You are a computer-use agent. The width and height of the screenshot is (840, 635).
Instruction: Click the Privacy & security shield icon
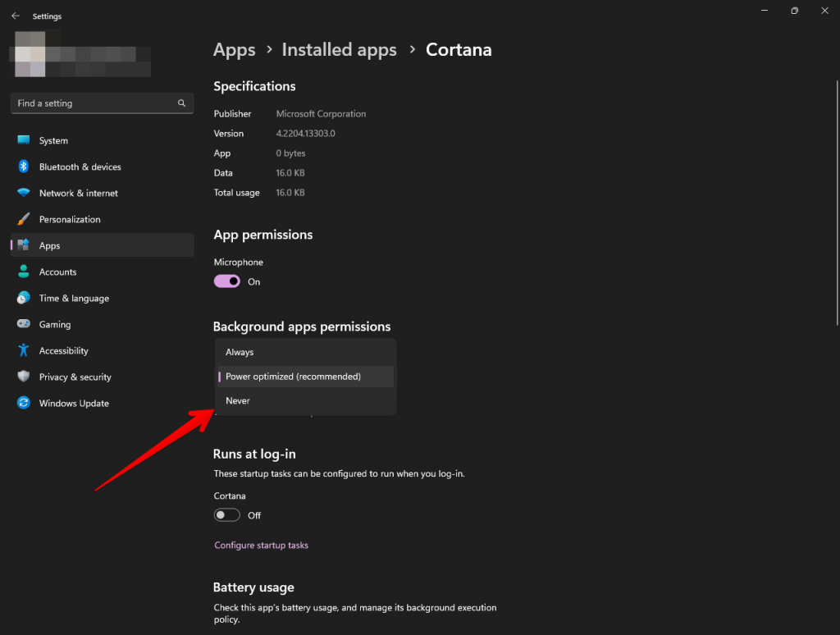click(x=23, y=377)
